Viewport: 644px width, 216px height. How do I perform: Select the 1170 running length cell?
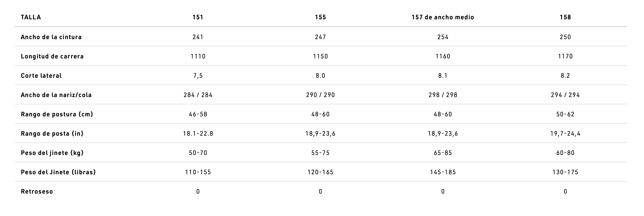(x=565, y=56)
